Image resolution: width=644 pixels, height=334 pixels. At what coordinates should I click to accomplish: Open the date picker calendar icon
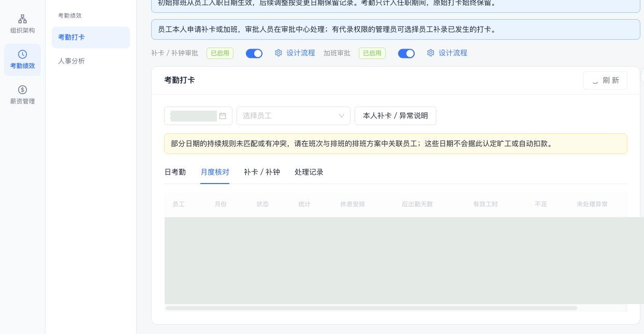(x=223, y=116)
